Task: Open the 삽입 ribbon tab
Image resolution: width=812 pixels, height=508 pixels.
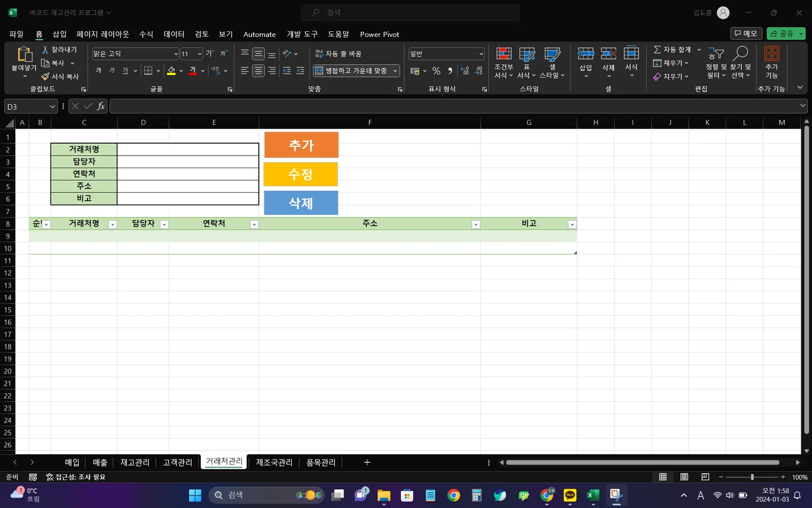Action: click(x=60, y=34)
